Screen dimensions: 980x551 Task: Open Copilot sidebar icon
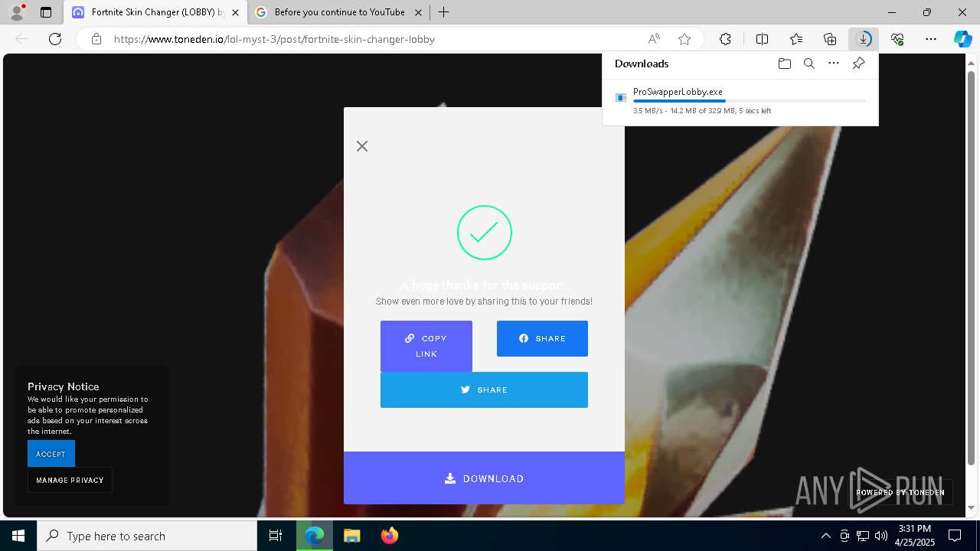[x=963, y=39]
